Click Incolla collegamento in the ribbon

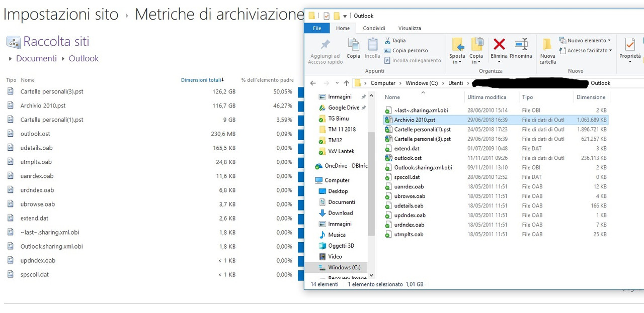[412, 61]
